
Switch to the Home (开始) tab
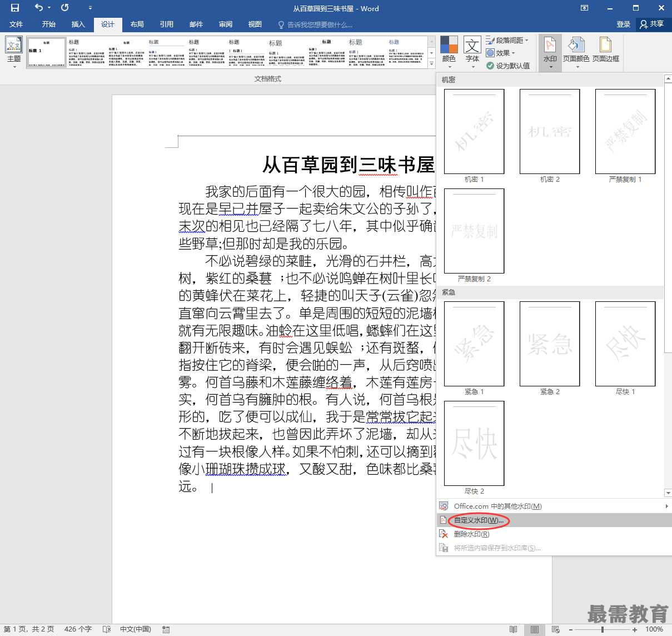[x=49, y=24]
